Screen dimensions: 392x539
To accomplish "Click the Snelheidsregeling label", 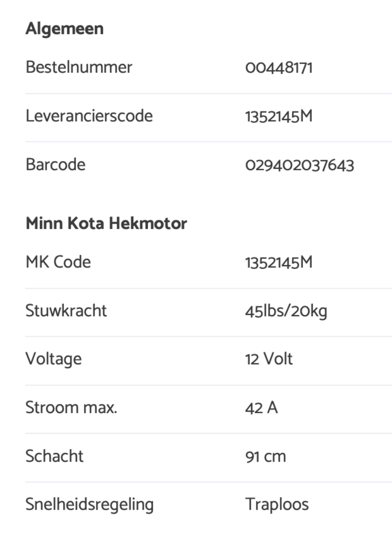I will point(89,504).
